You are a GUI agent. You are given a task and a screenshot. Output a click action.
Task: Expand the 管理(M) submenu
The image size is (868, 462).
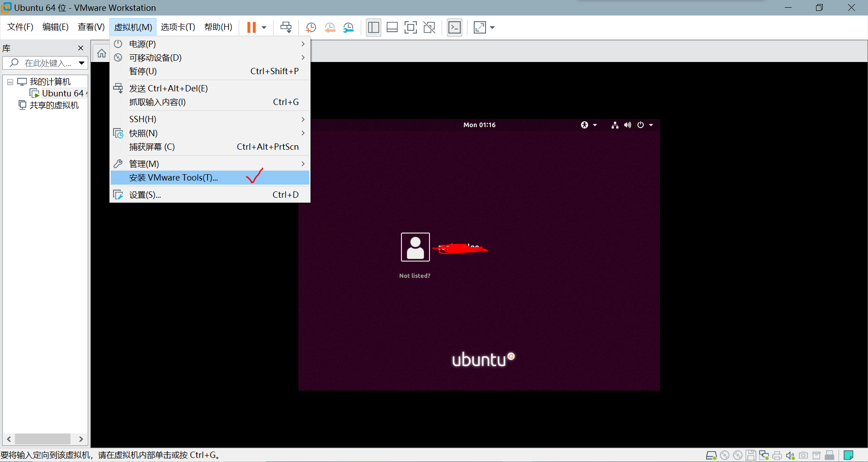coord(210,164)
